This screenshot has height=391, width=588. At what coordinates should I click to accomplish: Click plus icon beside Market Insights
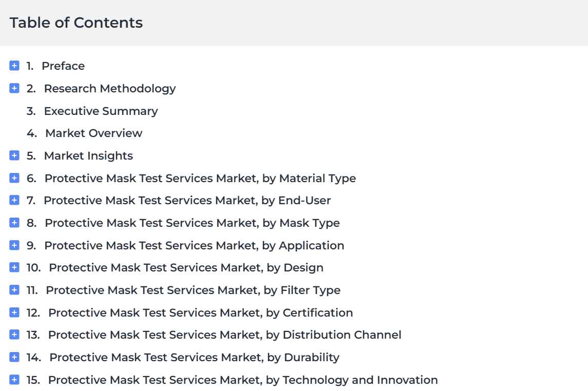click(x=14, y=155)
